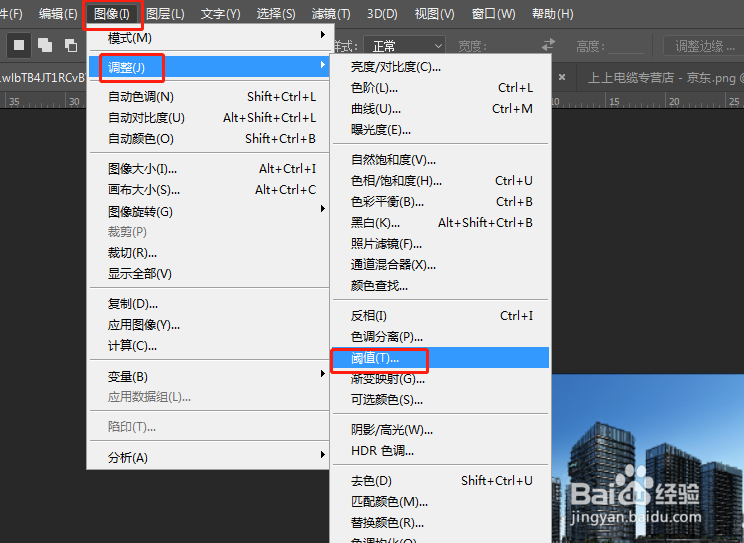Open 阴影/高光(W)... adjustment
The height and width of the screenshot is (543, 744).
pos(440,430)
